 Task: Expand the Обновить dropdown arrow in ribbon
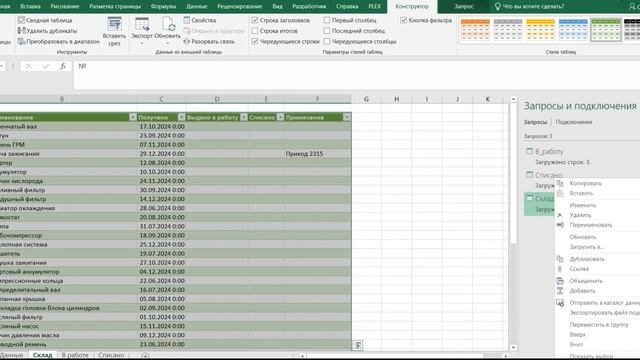(x=168, y=43)
